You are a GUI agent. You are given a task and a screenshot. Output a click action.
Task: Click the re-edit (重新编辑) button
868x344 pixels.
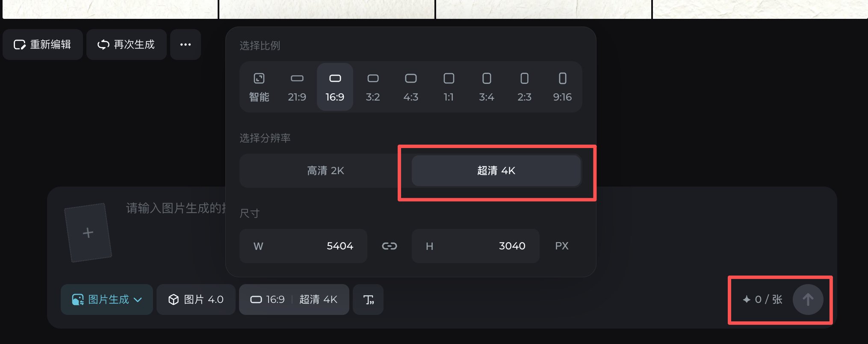[42, 44]
